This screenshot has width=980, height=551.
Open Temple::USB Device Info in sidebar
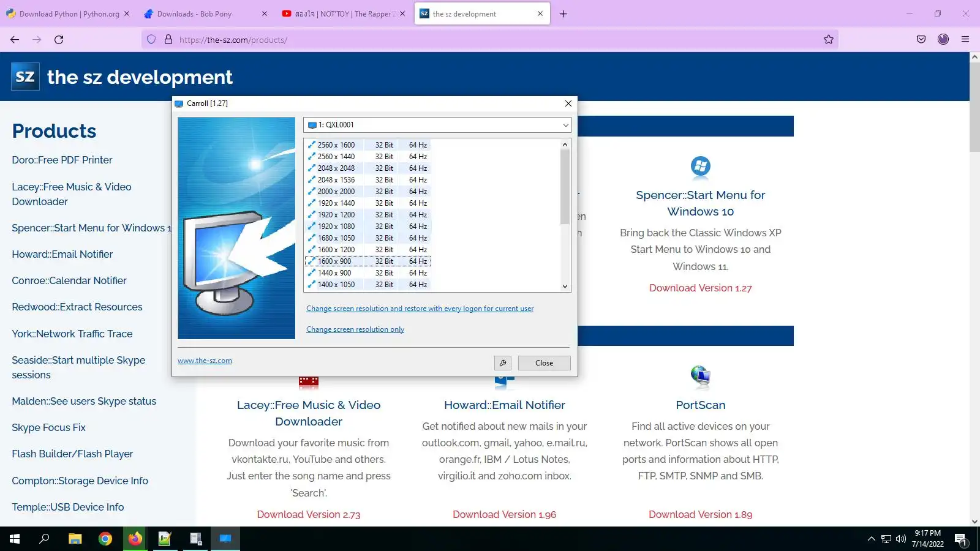point(68,507)
